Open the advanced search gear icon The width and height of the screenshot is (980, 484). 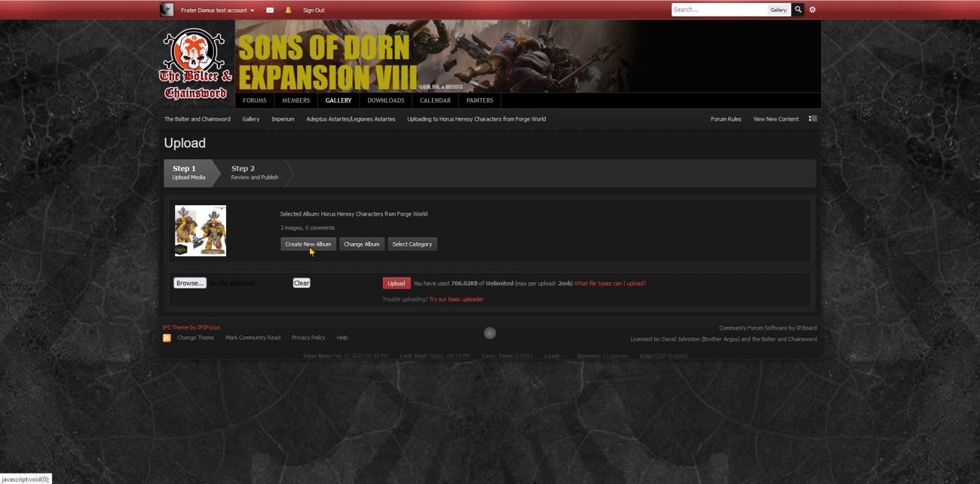tap(813, 10)
